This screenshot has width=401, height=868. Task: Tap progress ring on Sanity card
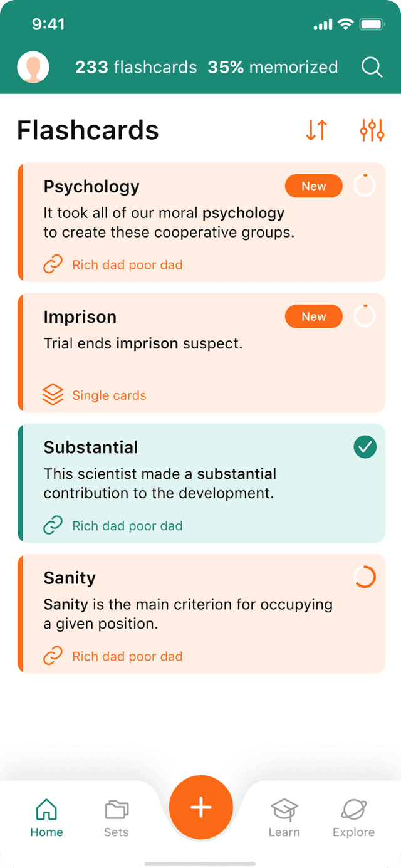pos(365,577)
